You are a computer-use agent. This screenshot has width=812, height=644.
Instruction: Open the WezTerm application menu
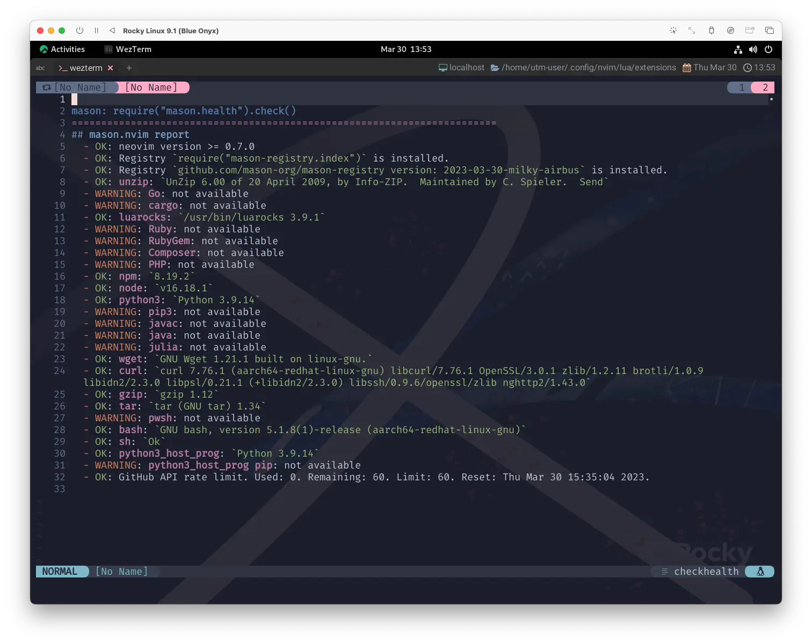click(128, 49)
